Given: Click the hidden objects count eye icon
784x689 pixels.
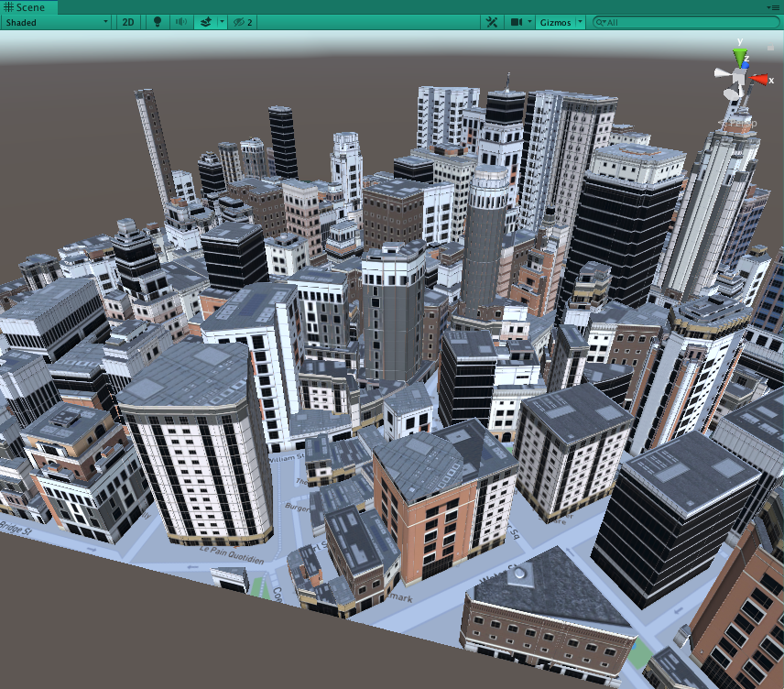Looking at the screenshot, I should point(240,22).
